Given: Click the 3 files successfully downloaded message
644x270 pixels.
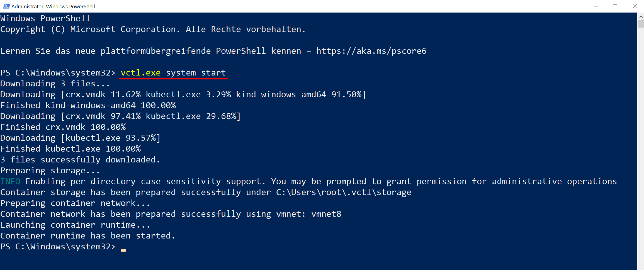Looking at the screenshot, I should coord(80,159).
